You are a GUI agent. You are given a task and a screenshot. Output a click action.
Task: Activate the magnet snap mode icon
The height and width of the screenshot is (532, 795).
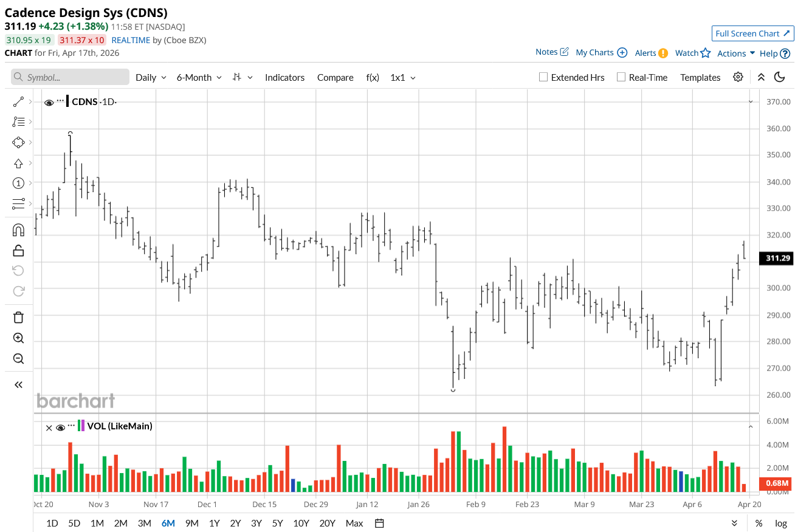(18, 230)
